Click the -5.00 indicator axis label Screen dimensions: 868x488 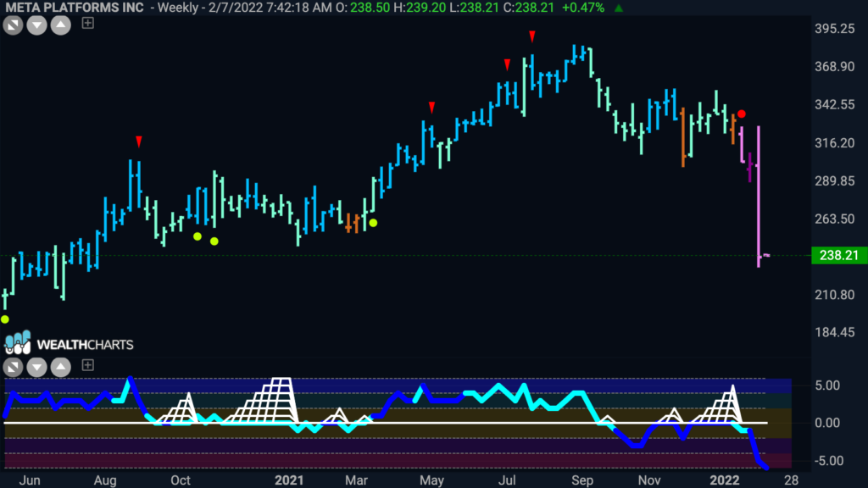[829, 460]
